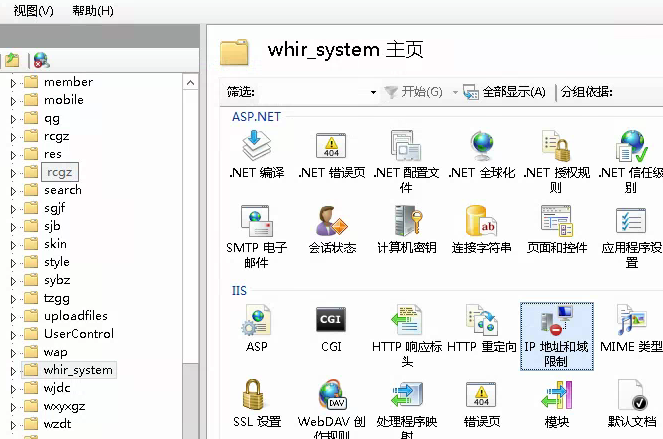The width and height of the screenshot is (663, 439).
Task: Expand the uploadfiles folder node
Action: 13,316
